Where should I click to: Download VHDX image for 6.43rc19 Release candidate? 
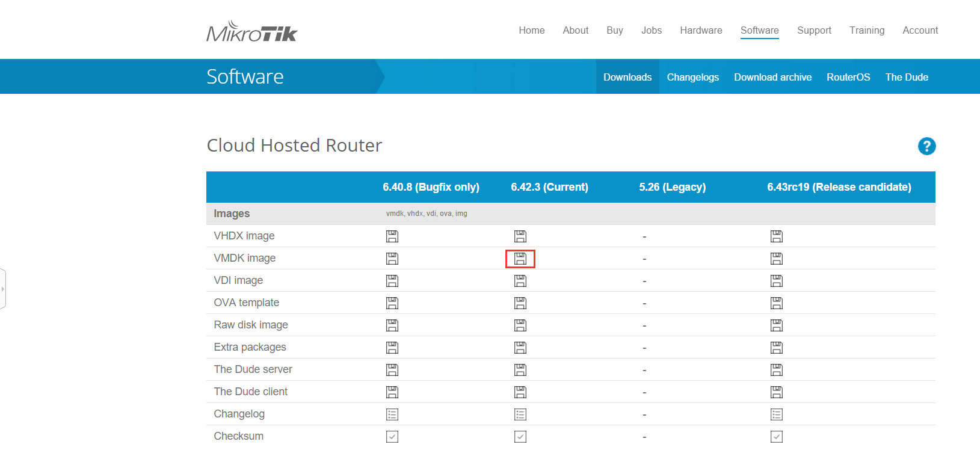pos(777,236)
